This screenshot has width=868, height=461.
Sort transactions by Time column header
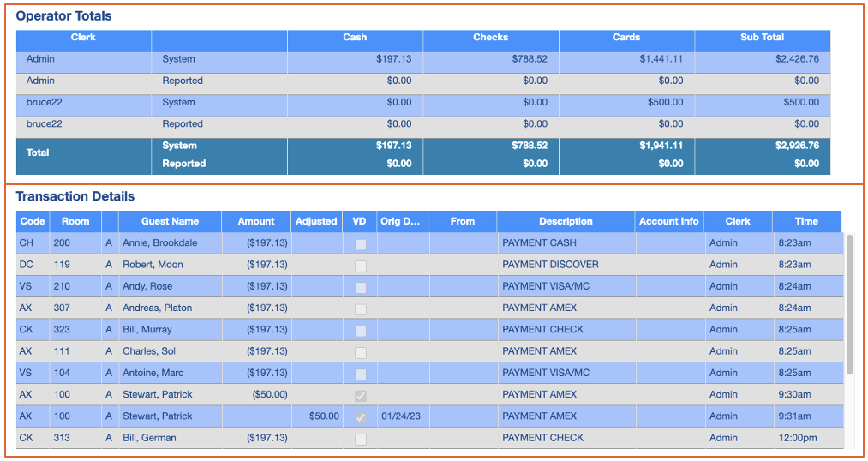[806, 221]
